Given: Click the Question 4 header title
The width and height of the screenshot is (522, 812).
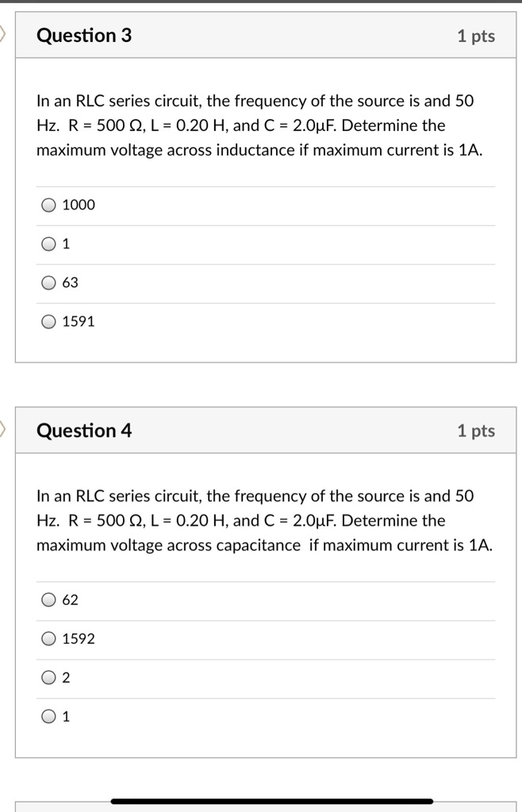Looking at the screenshot, I should [84, 430].
